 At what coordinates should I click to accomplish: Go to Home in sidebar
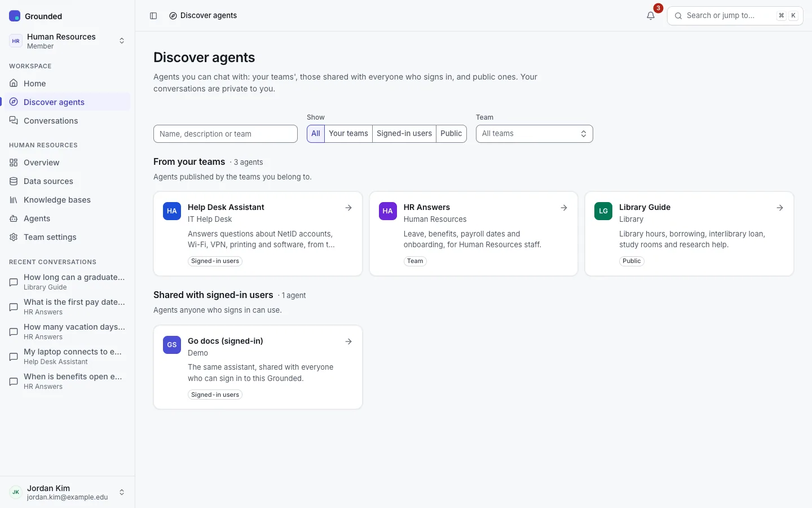tap(68, 83)
